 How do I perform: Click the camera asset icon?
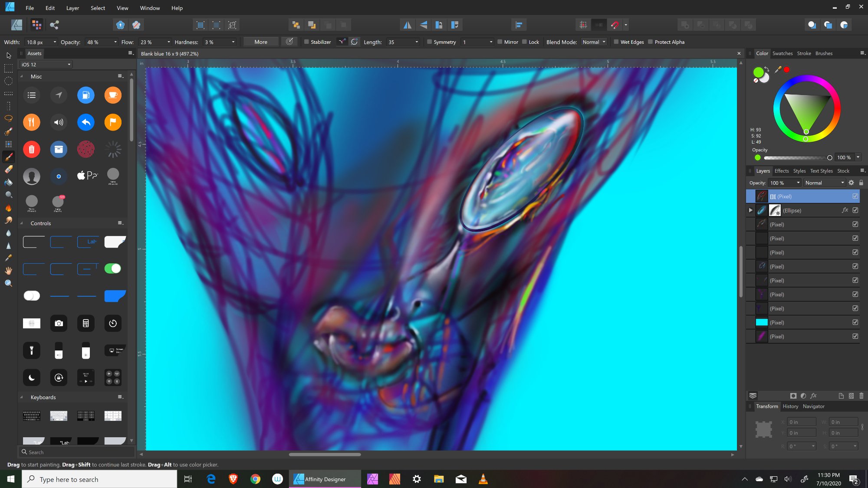59,323
